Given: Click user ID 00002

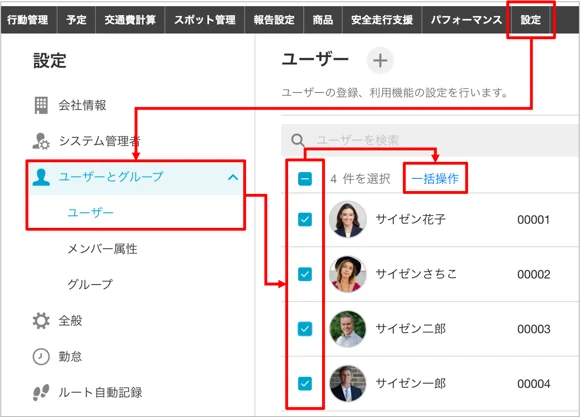Looking at the screenshot, I should point(533,275).
